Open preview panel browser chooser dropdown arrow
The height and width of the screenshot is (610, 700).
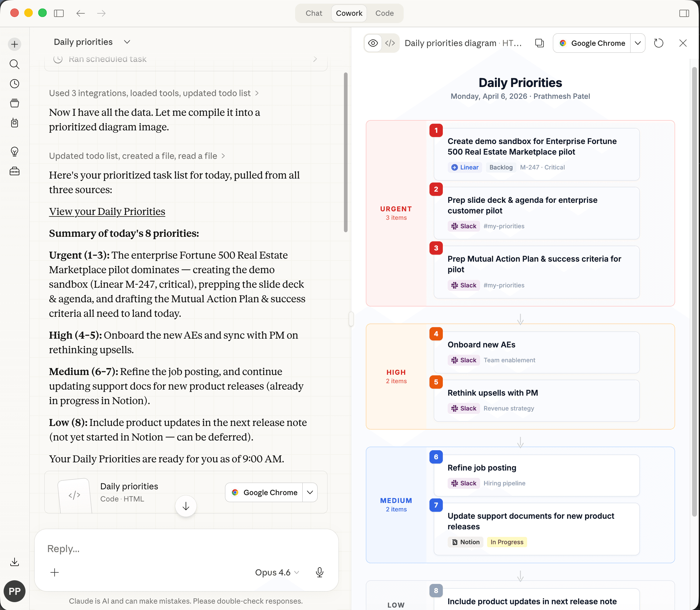[638, 43]
